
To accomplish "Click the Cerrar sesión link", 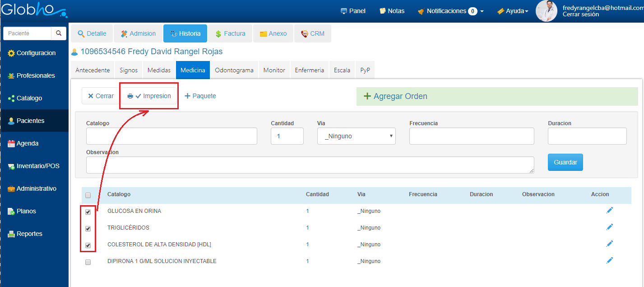I will point(581,14).
